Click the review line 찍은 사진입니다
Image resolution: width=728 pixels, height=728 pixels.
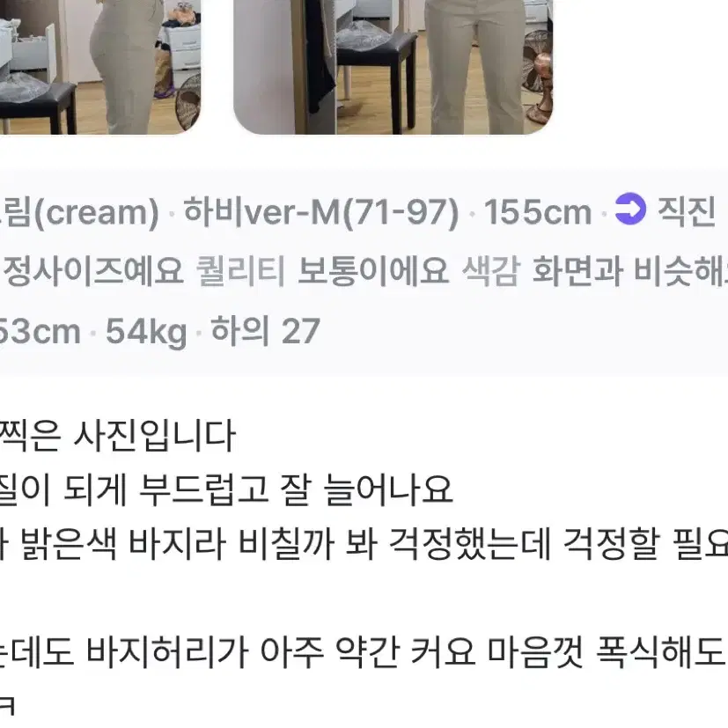tap(117, 435)
